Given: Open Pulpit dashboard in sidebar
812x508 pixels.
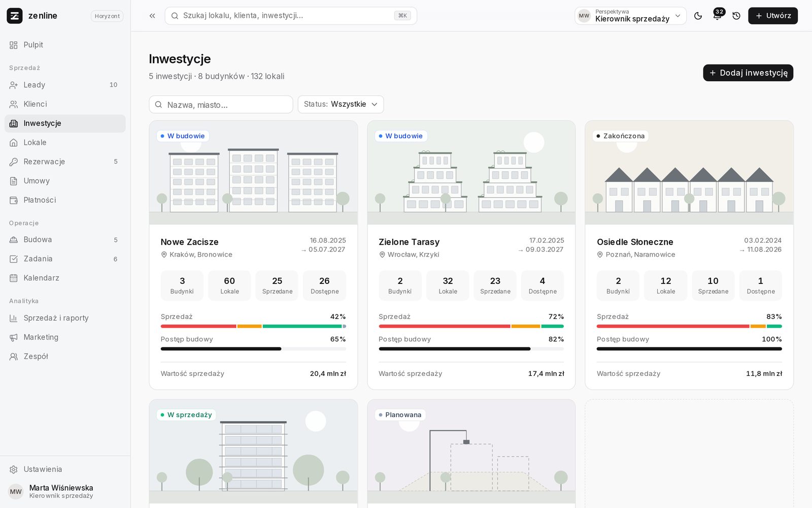Looking at the screenshot, I should tap(65, 45).
